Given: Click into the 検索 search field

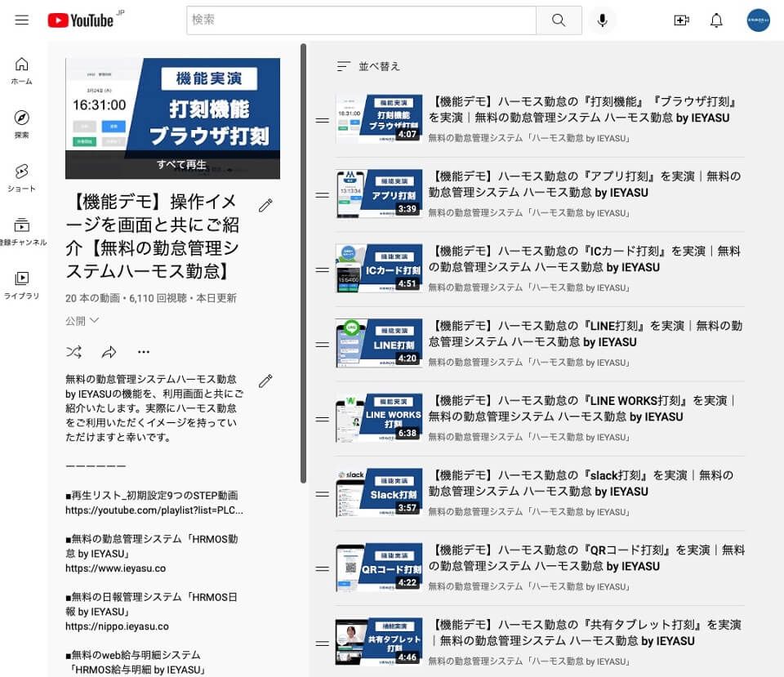Looking at the screenshot, I should [x=361, y=20].
